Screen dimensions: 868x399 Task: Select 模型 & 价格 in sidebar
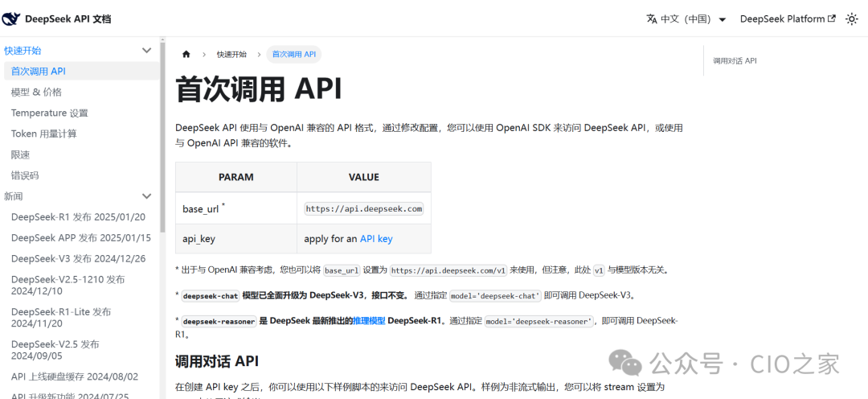point(36,93)
